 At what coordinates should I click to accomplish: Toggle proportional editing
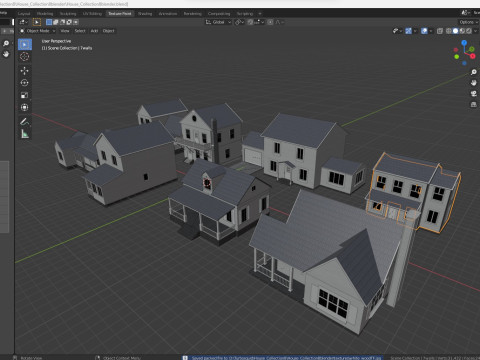click(x=270, y=22)
